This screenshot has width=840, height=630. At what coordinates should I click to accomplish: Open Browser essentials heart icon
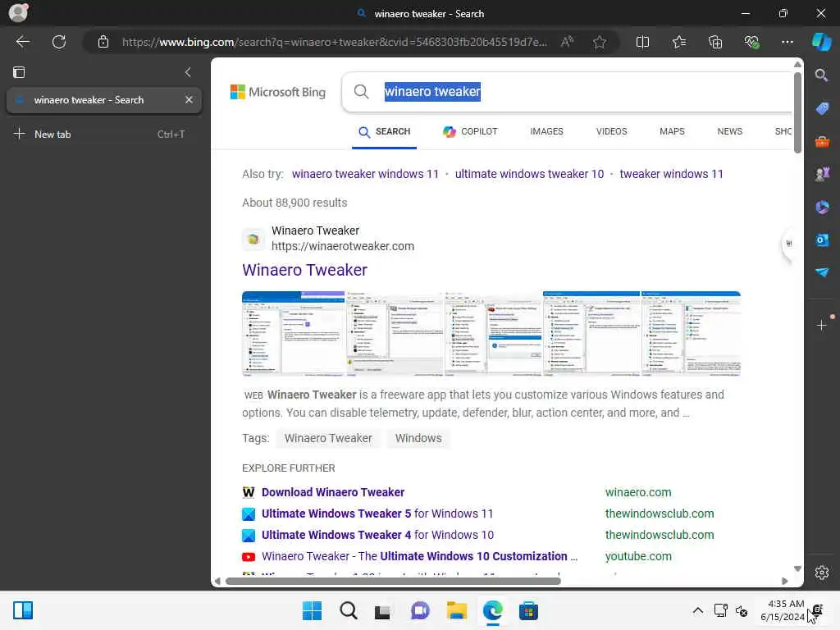click(x=751, y=42)
